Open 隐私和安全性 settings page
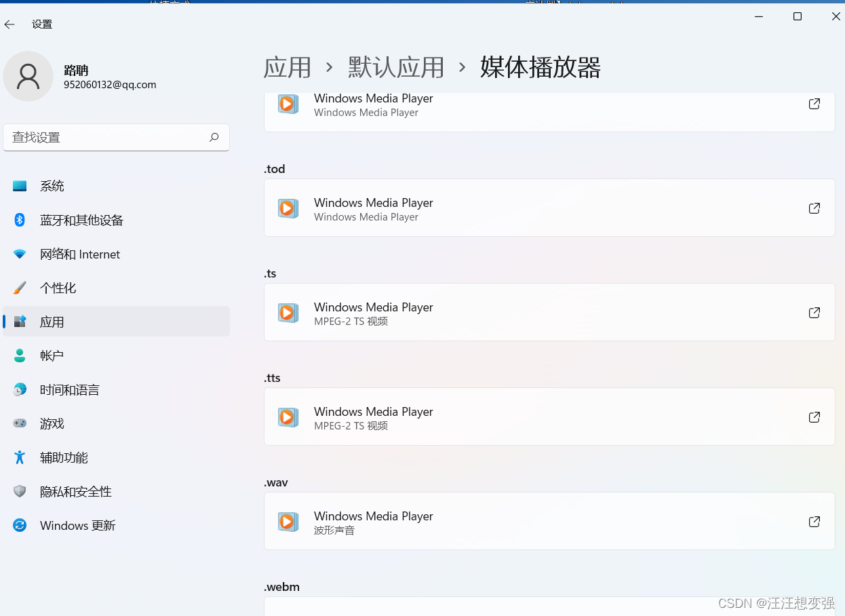Screen dimensions: 845x616 point(117,491)
